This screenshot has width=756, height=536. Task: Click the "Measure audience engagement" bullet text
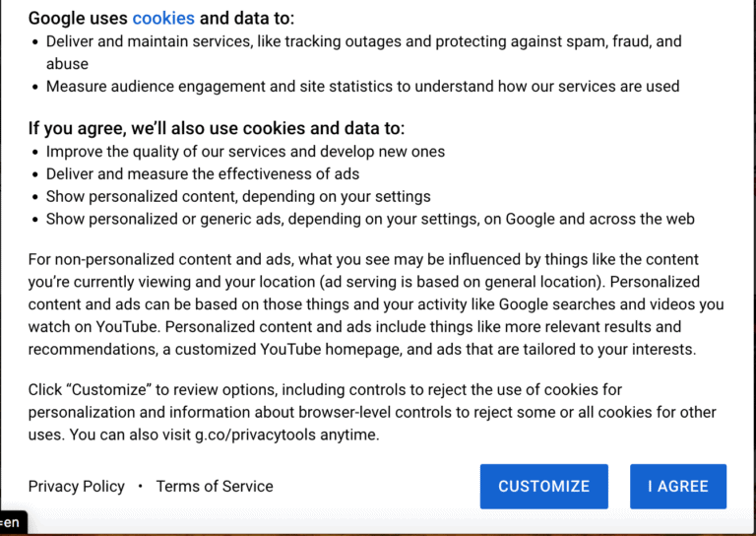point(362,86)
